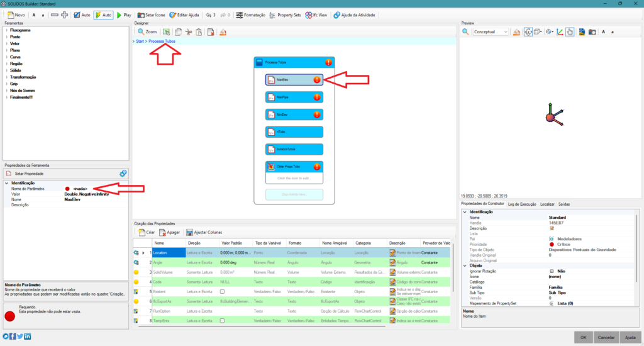Open the Setar Ícone tool
644x346 pixels.
pos(150,14)
